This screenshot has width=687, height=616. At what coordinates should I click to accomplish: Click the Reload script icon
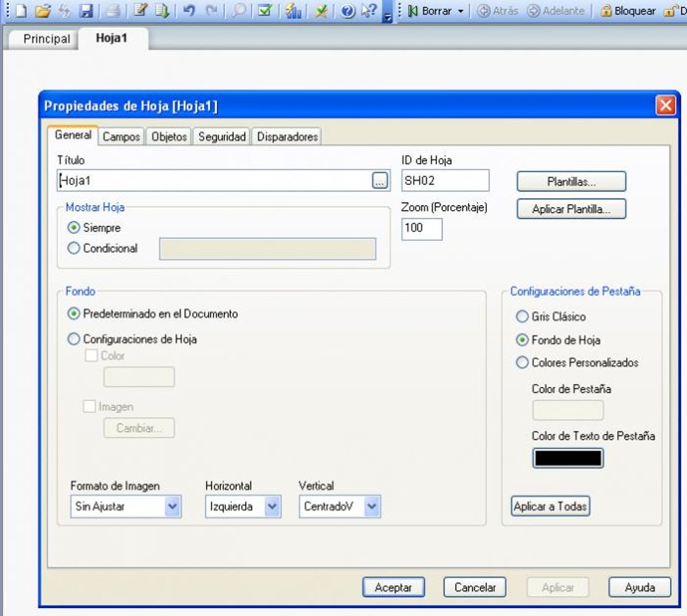[x=162, y=11]
